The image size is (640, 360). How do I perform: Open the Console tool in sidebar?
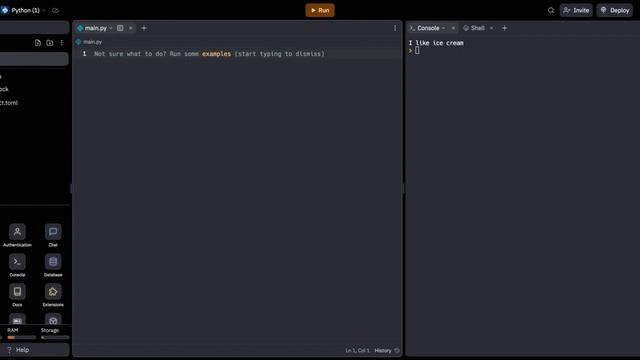(x=17, y=265)
